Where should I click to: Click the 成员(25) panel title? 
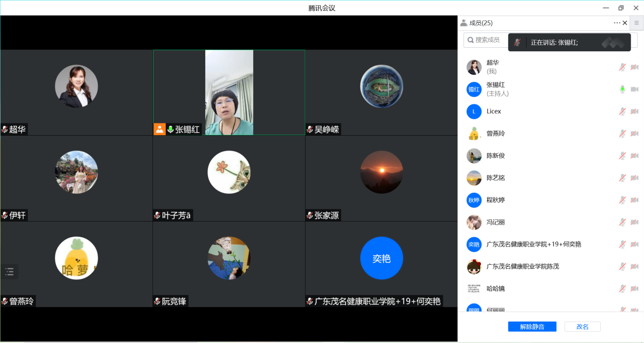click(x=481, y=23)
